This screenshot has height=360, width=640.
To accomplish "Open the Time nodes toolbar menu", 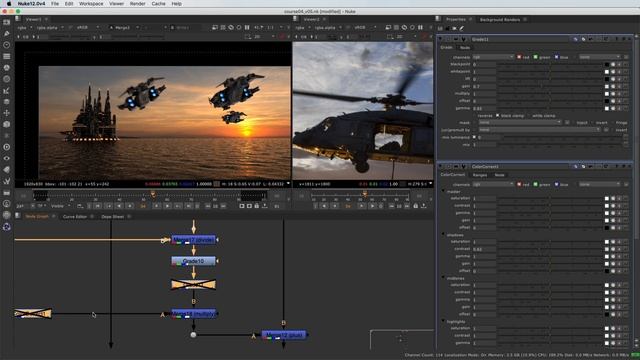I will [x=7, y=45].
